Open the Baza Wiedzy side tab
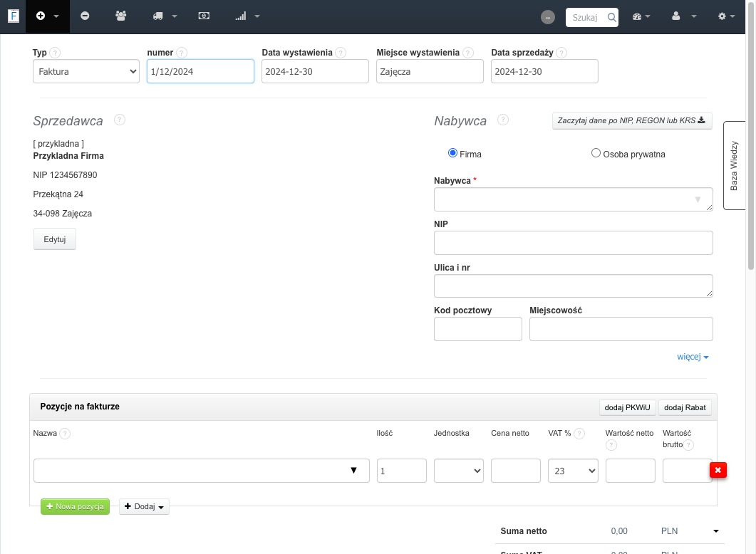 tap(735, 166)
